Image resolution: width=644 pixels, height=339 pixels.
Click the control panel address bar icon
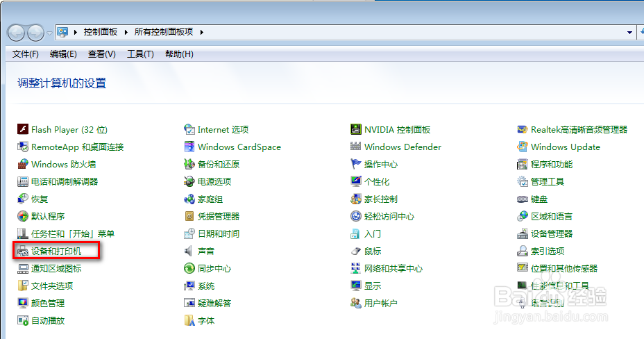tap(62, 32)
